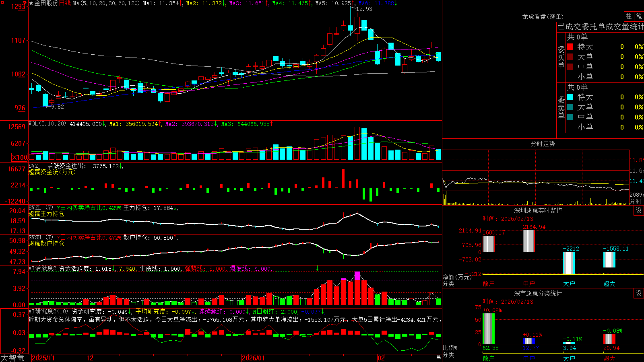Jump to the 12 month marker on timeline
The height and width of the screenshot is (362, 644).
(90, 358)
